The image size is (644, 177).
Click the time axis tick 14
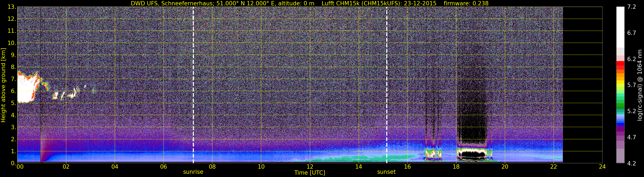(x=358, y=167)
